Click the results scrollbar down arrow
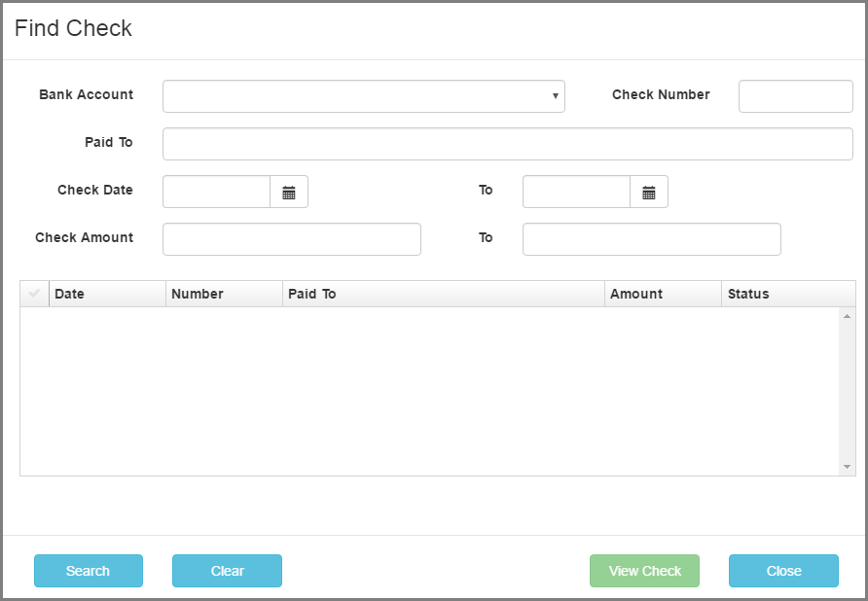The image size is (868, 601). click(847, 467)
